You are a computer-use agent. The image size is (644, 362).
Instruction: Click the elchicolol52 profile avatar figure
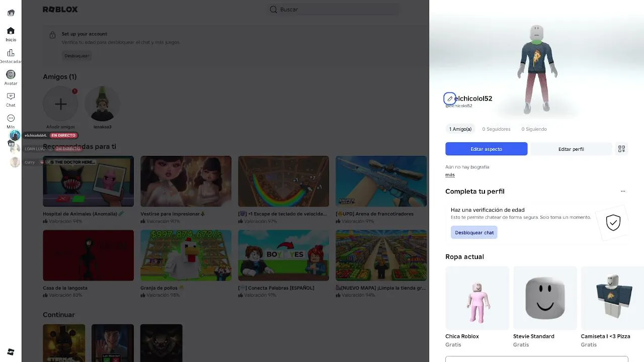(537, 69)
